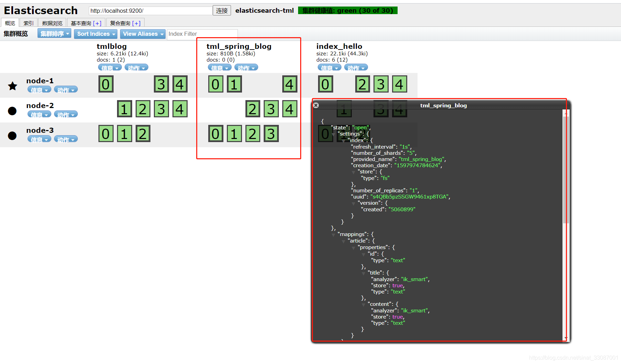Image resolution: width=621 pixels, height=364 pixels.
Task: Collapse the "settings" JSON node
Action: point(333,135)
